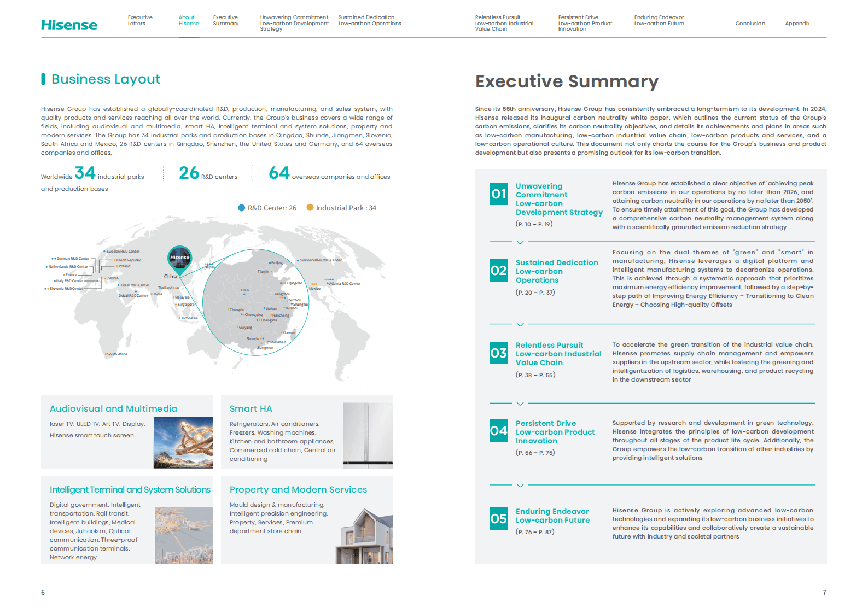The height and width of the screenshot is (614, 868).
Task: Click the chevron between sections 04 and 05
Action: [520, 485]
